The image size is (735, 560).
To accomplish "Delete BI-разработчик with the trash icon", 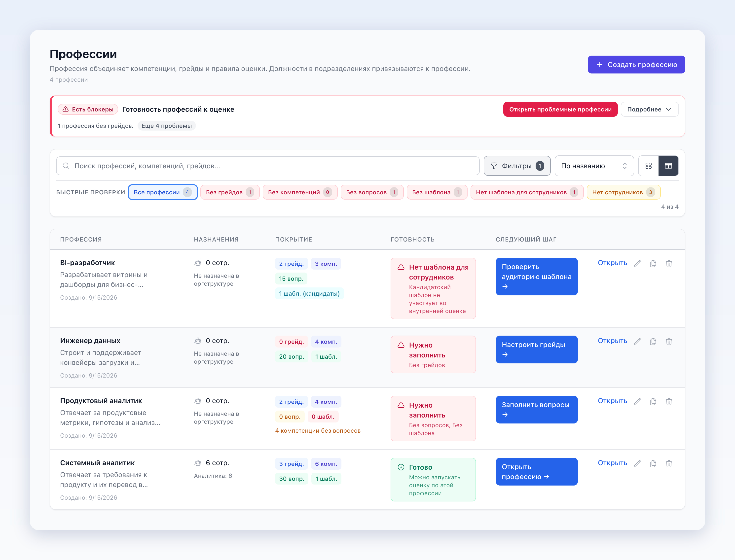I will pyautogui.click(x=669, y=263).
